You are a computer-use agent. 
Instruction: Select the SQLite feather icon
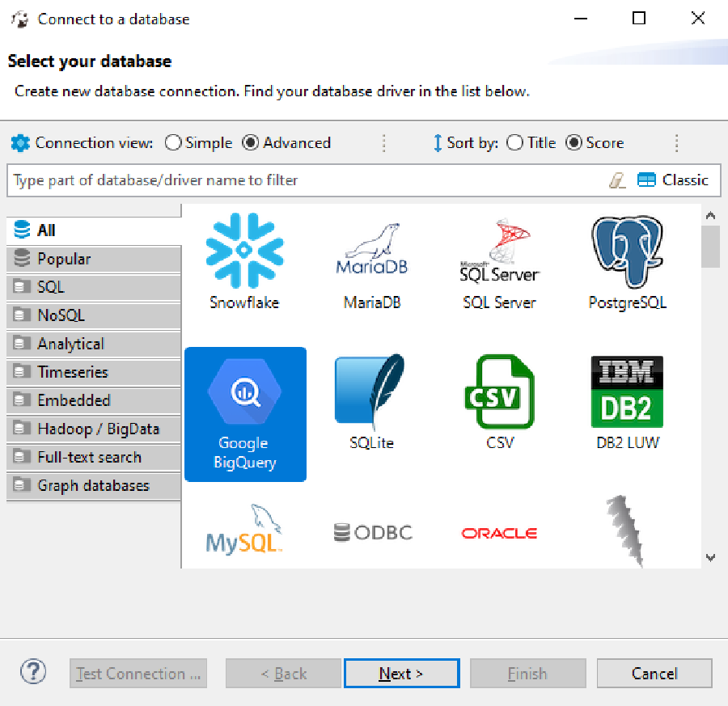tap(370, 391)
